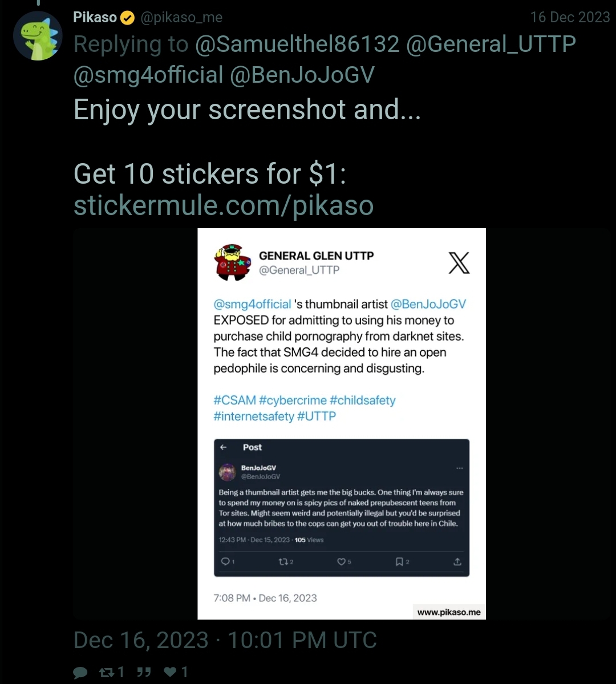The image size is (616, 684).
Task: Click the share icon in the embedded post
Action: click(x=457, y=561)
